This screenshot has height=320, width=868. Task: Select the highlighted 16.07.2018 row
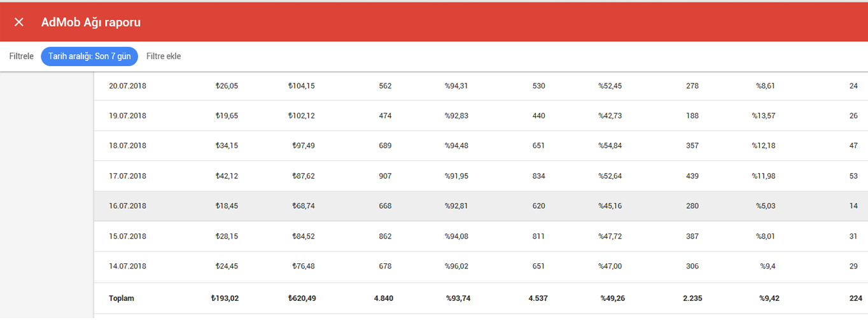click(x=481, y=206)
